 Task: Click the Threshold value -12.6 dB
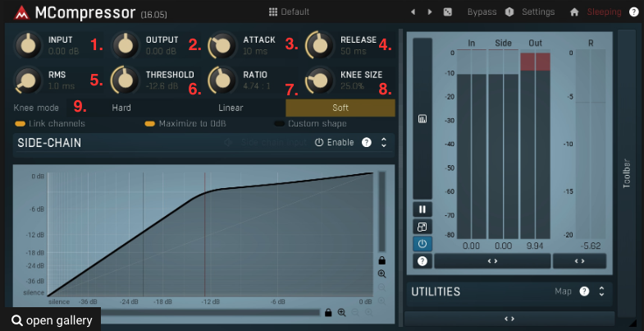point(162,86)
